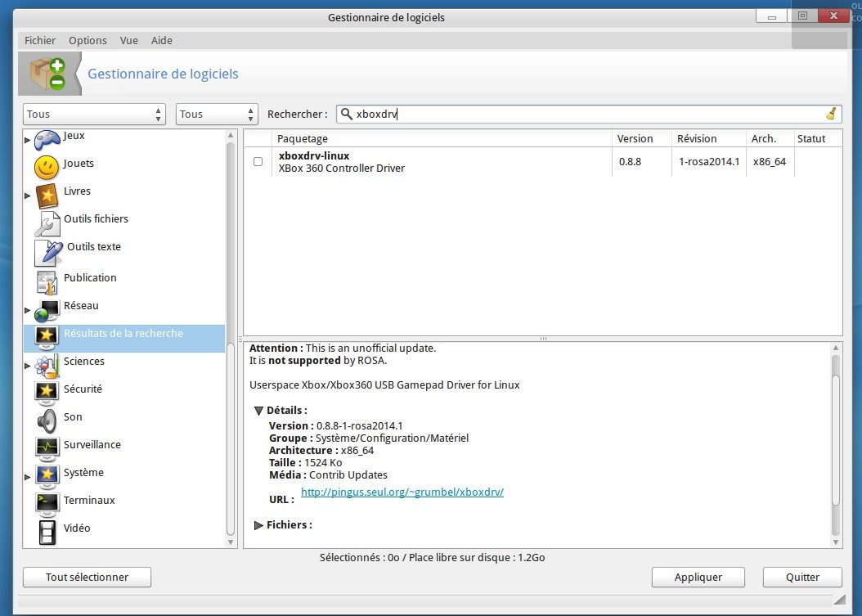862x616 pixels.
Task: Click the Terminaux terminal icon
Action: click(47, 505)
